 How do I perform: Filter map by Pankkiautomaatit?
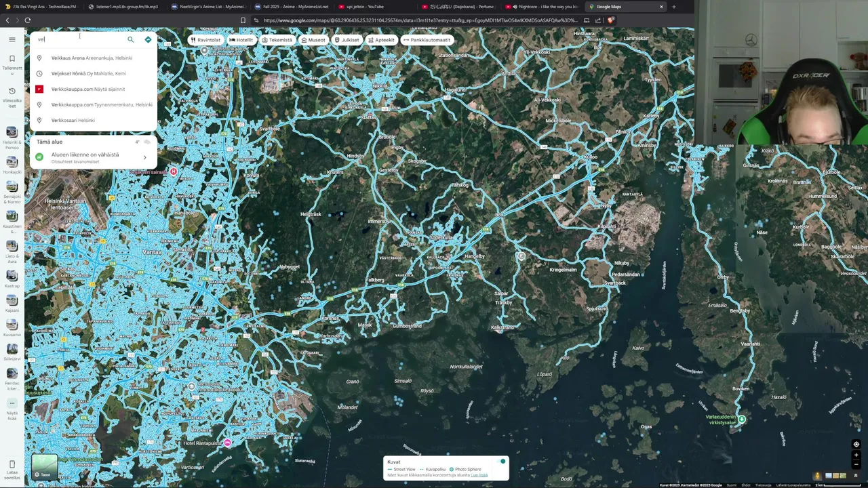pos(427,40)
